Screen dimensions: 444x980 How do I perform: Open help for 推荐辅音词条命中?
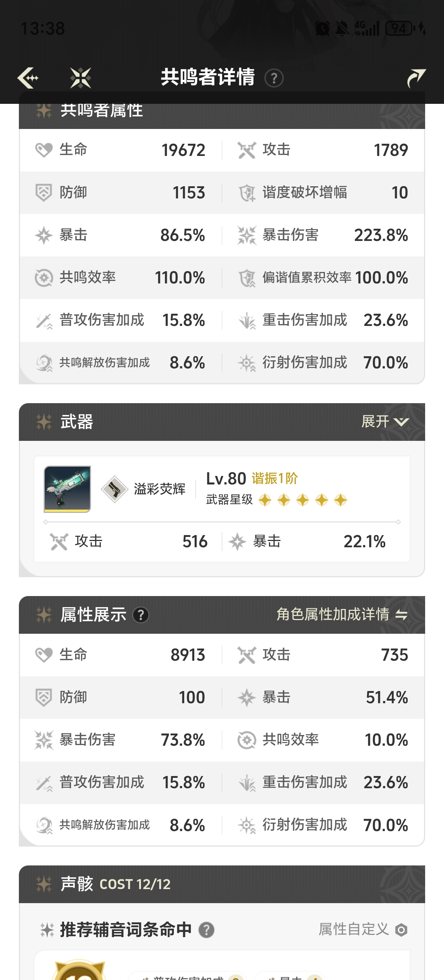pyautogui.click(x=206, y=930)
